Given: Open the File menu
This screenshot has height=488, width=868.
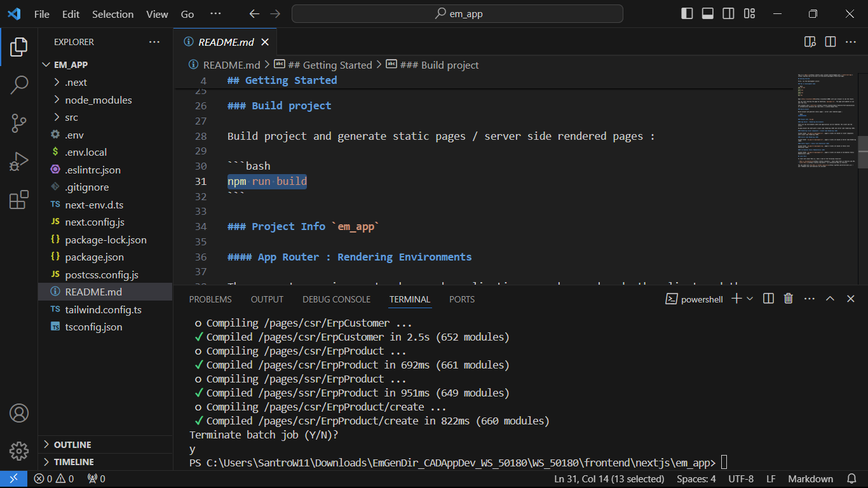Looking at the screenshot, I should pos(42,14).
